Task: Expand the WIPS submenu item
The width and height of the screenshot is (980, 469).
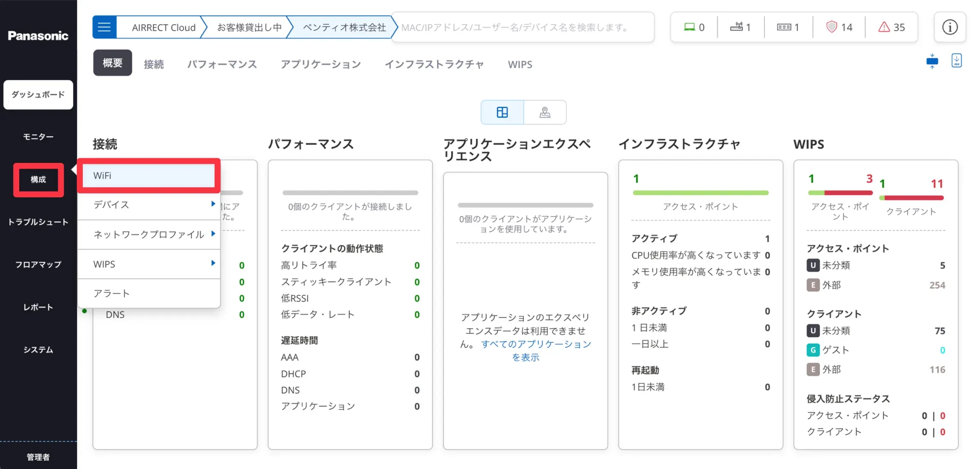Action: click(213, 263)
